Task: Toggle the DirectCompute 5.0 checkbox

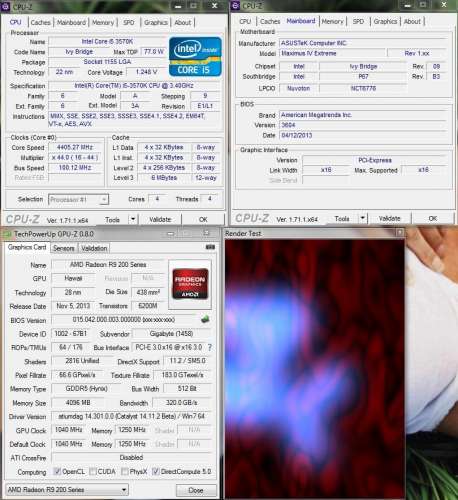Action: [155, 471]
